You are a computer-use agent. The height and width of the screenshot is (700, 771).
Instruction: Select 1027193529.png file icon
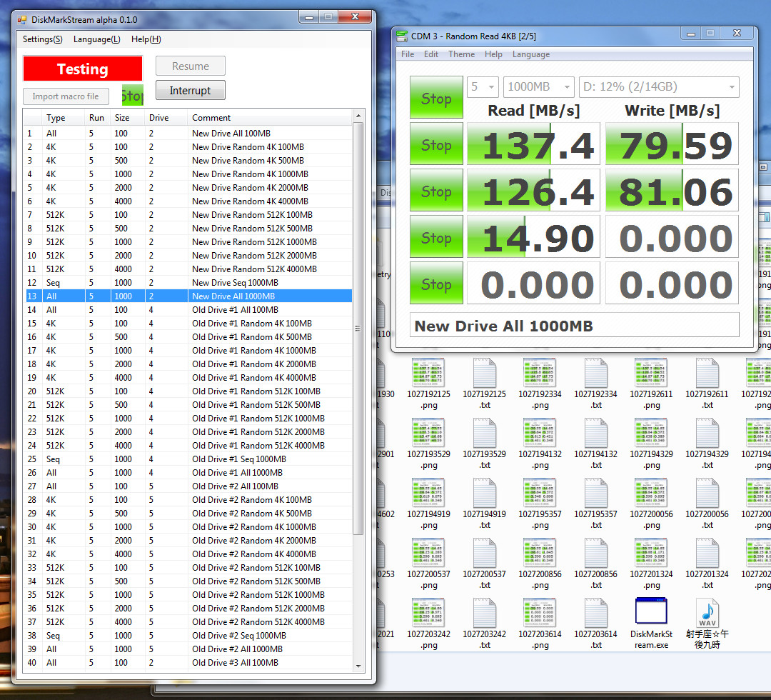(428, 433)
